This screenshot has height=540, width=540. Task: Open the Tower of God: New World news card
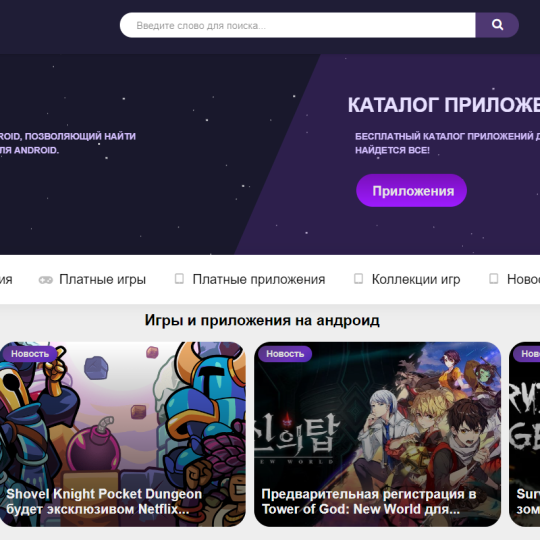[x=377, y=434]
